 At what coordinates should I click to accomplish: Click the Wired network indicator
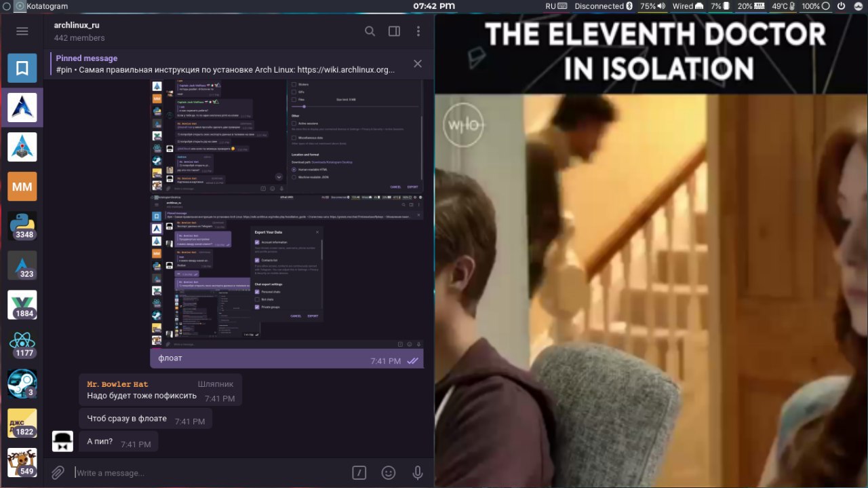coord(688,6)
